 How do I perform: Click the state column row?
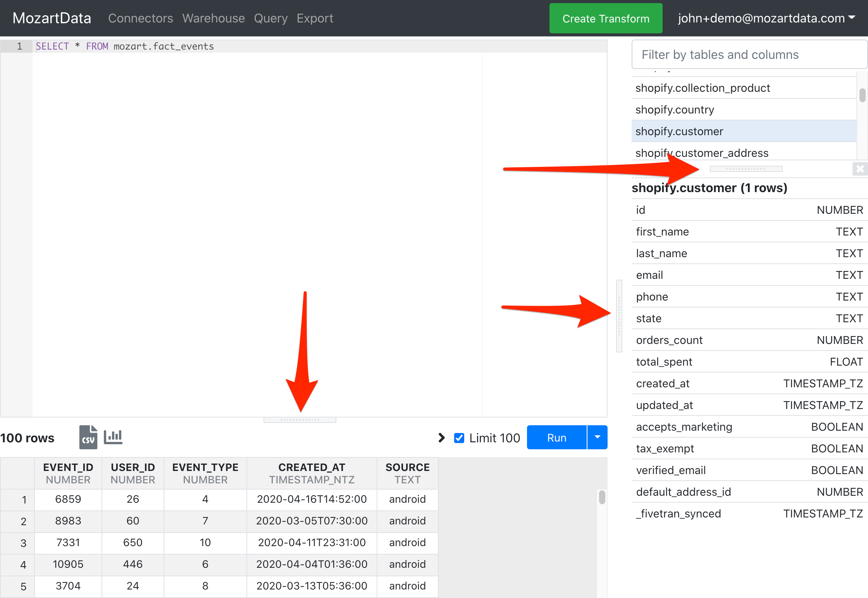[x=749, y=318]
